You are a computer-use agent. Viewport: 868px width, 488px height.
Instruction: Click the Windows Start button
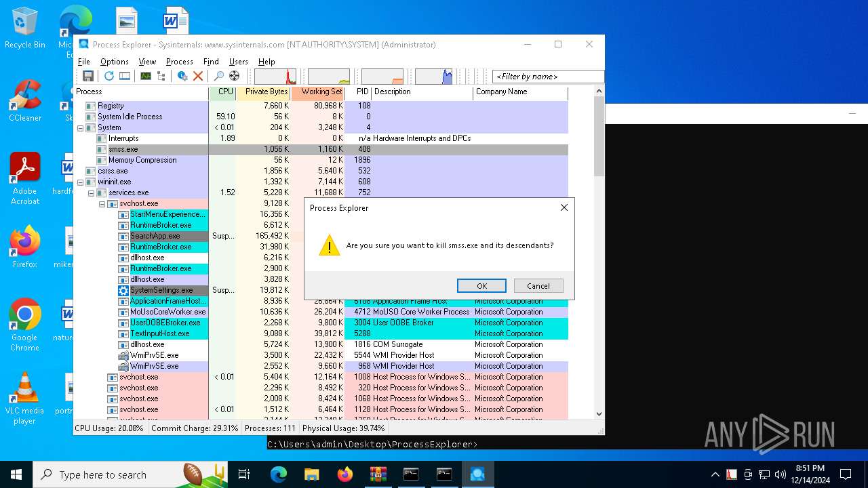pyautogui.click(x=16, y=474)
